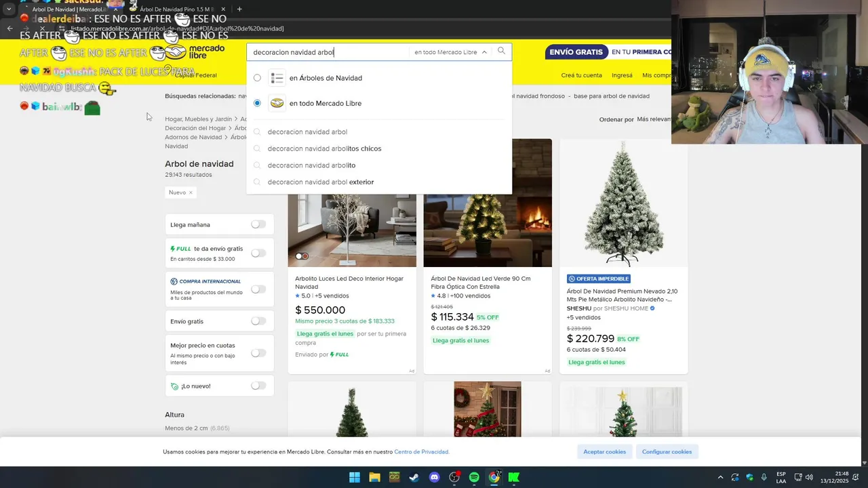This screenshot has height=488, width=868.
Task: Open the Minecraft-style taskbar app
Action: [x=394, y=477]
